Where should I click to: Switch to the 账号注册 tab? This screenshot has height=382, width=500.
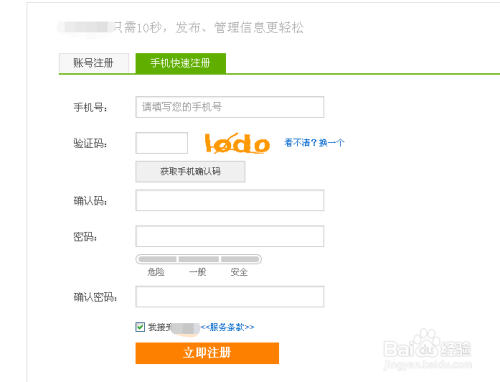(x=94, y=63)
